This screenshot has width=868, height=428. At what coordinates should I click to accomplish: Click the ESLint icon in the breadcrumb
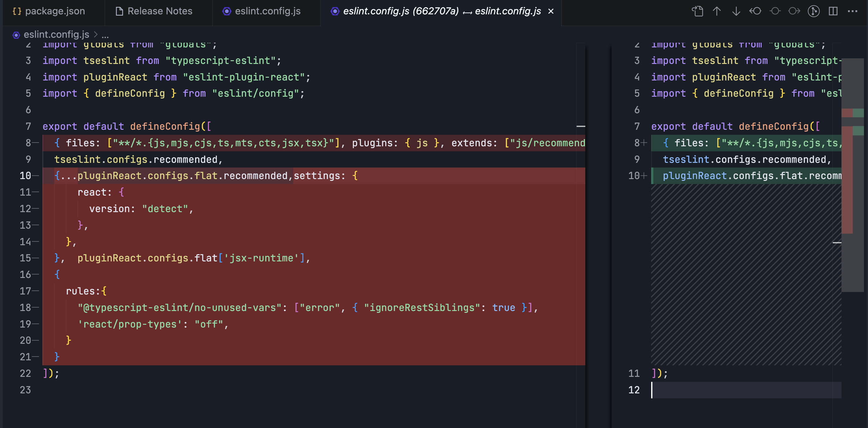pyautogui.click(x=16, y=35)
